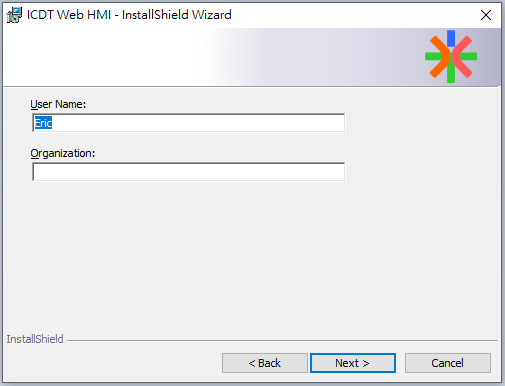
Task: Proceed with the Next button
Action: (353, 363)
